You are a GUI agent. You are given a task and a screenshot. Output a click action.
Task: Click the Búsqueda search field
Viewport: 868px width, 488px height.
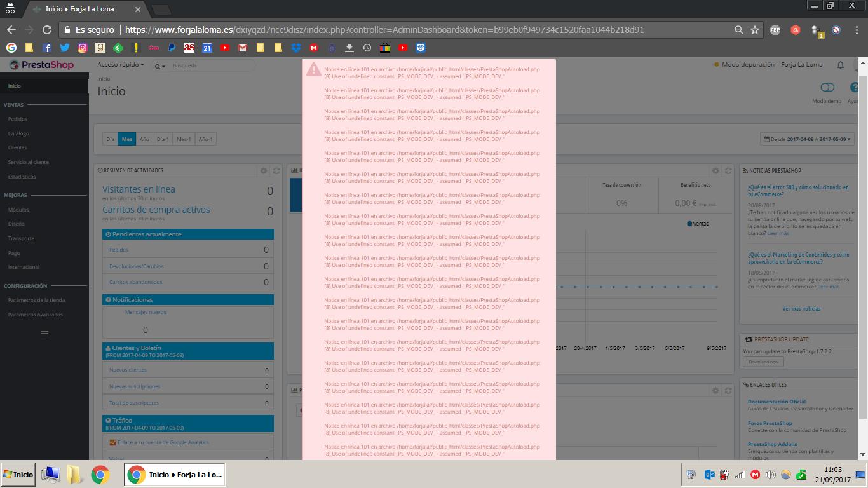click(212, 65)
